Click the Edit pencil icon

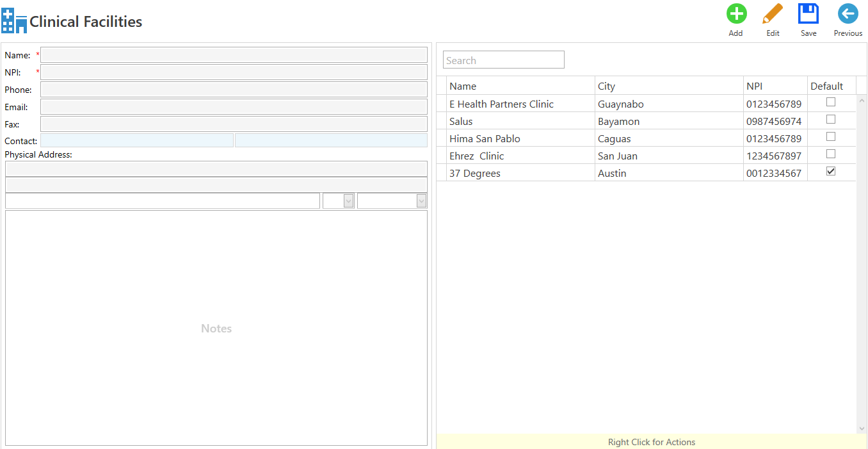[x=773, y=13]
